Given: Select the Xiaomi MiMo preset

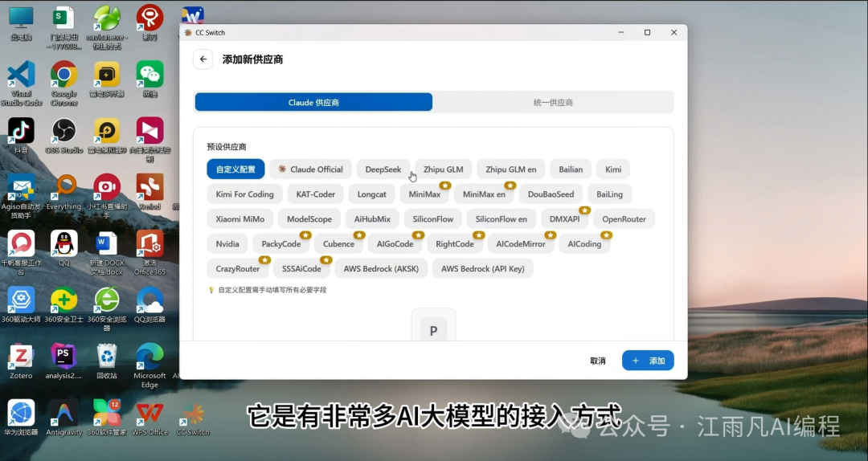Looking at the screenshot, I should tap(240, 219).
